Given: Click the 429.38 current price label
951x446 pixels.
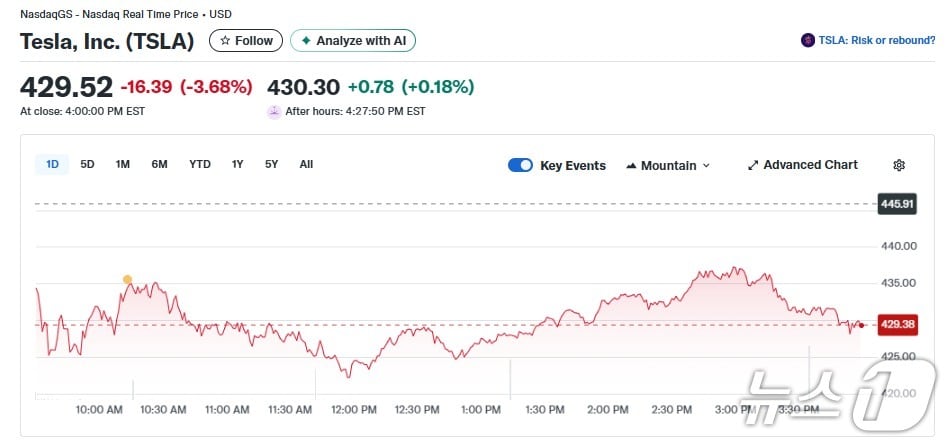Looking at the screenshot, I should tap(897, 324).
